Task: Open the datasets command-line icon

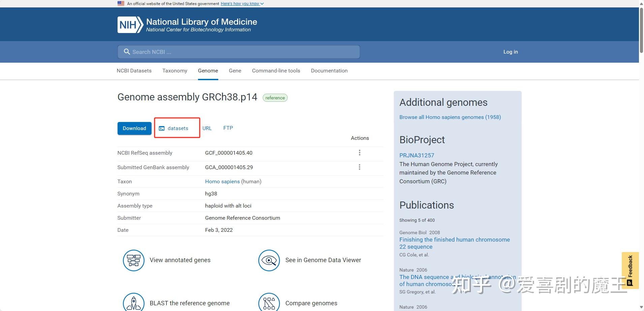Action: (x=162, y=128)
